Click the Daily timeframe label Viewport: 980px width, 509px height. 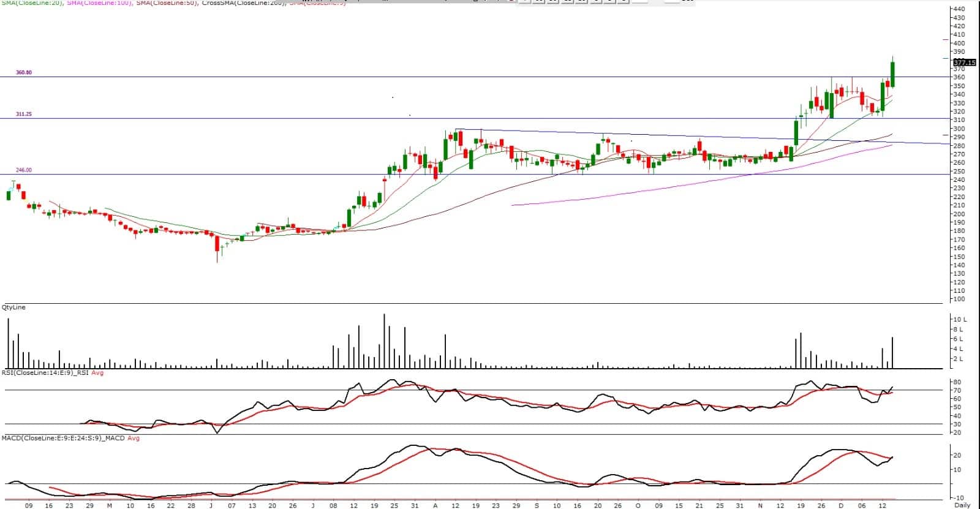pos(962,505)
